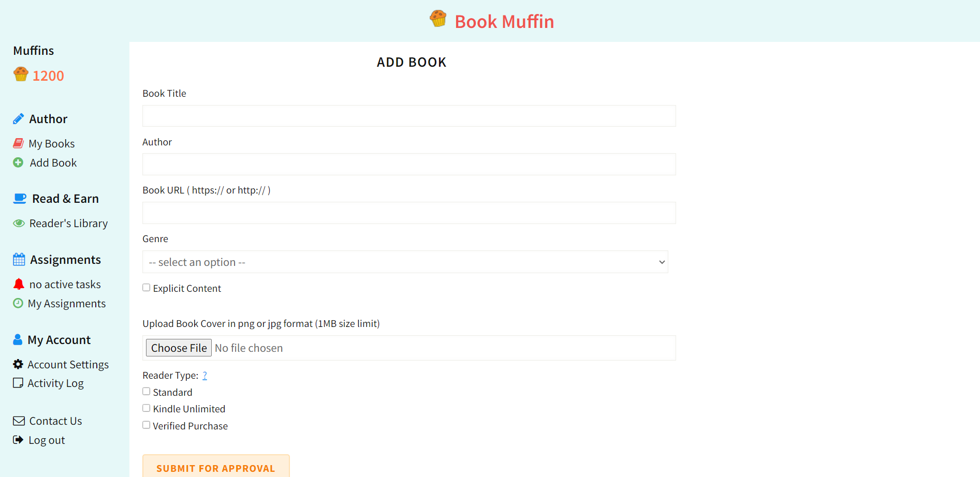Click the coffee cup icon beside Read & Earn
Viewport: 980px width, 477px height.
pyautogui.click(x=20, y=199)
